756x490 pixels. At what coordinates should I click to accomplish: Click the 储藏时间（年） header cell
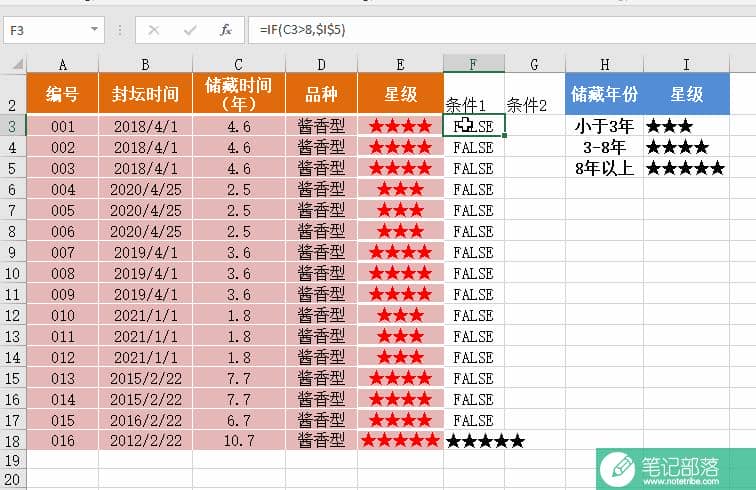click(x=239, y=94)
